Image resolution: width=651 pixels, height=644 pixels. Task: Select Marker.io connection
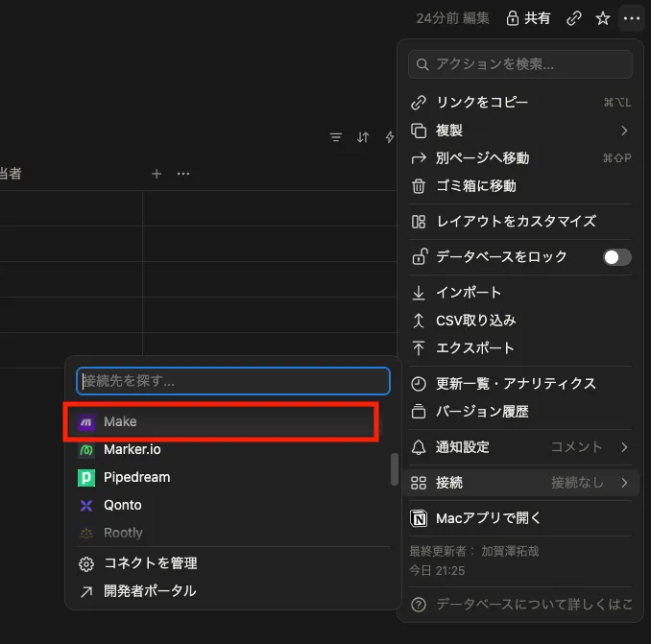[229, 449]
